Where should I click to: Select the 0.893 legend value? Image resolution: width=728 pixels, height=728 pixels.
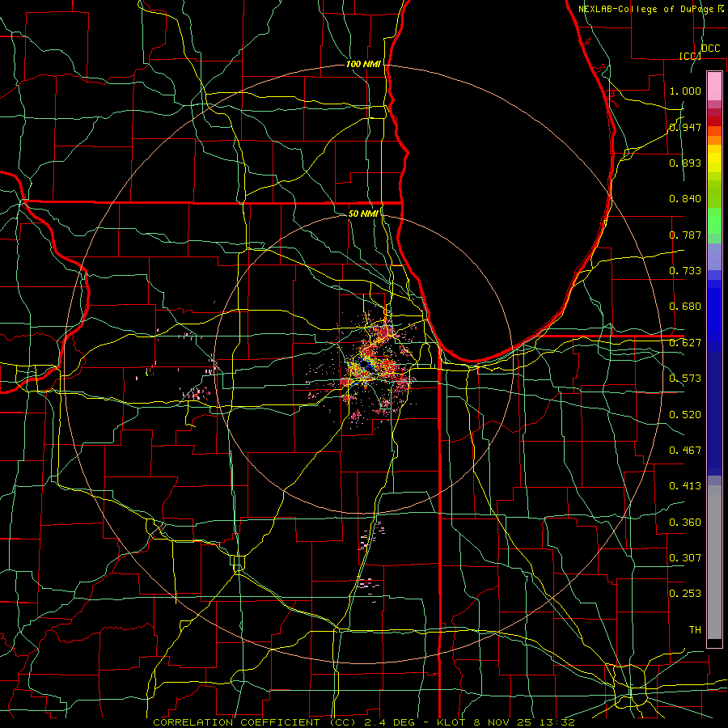click(685, 163)
